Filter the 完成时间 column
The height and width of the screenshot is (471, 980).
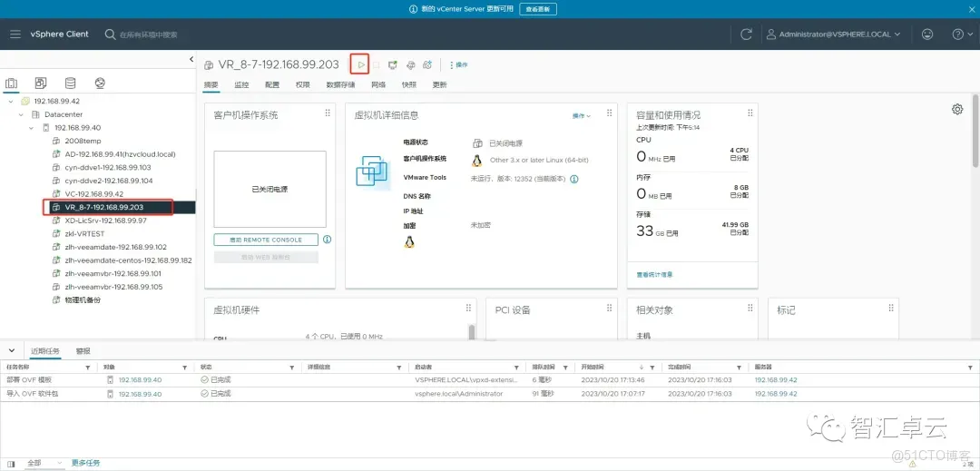pos(739,368)
